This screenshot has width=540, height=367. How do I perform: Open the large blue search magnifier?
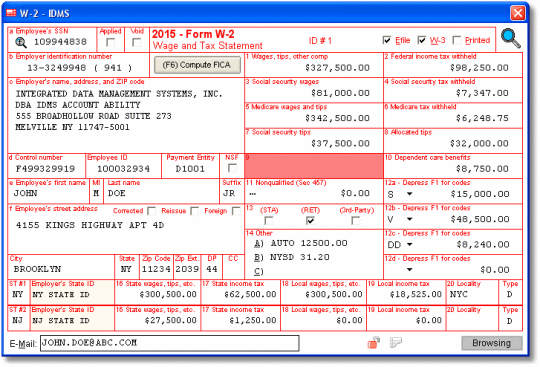[x=510, y=38]
